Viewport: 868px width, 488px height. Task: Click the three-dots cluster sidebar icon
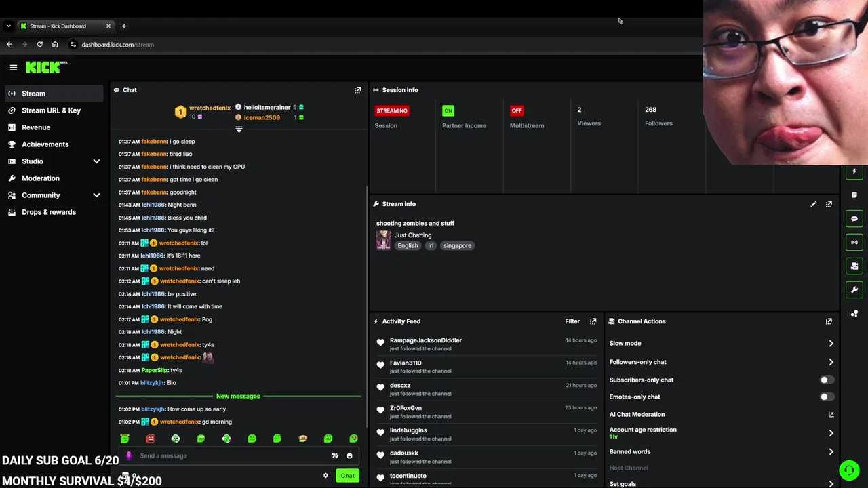(854, 313)
